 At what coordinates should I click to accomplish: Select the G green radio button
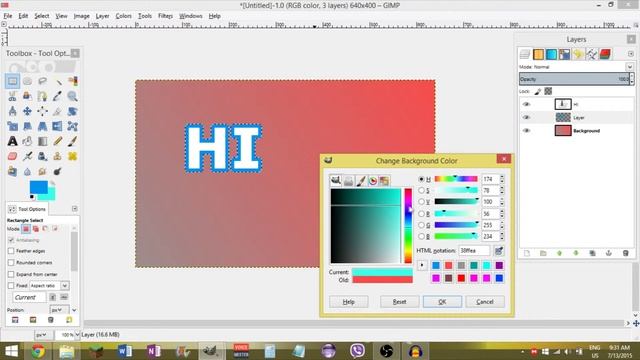[x=421, y=225]
